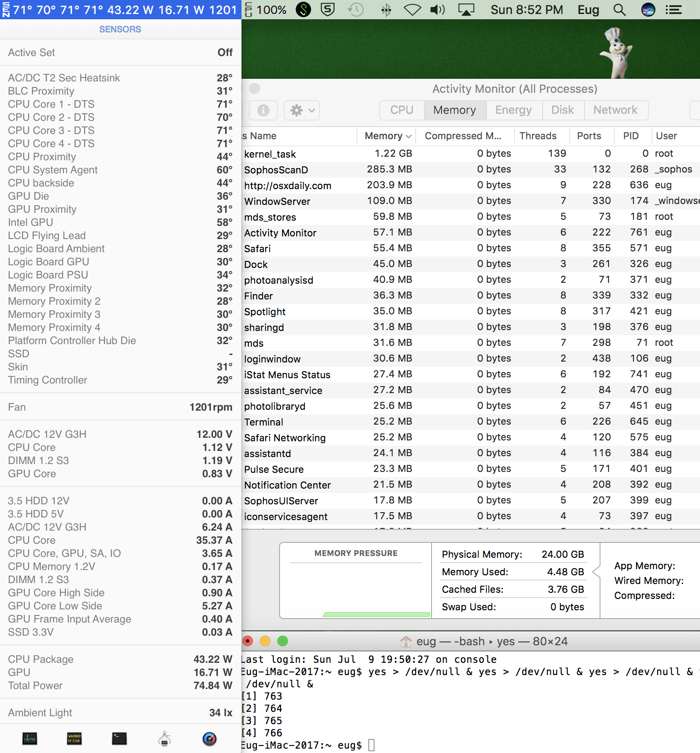Sort by the Threads column header
Screen dimensions: 700x753
[x=542, y=136]
